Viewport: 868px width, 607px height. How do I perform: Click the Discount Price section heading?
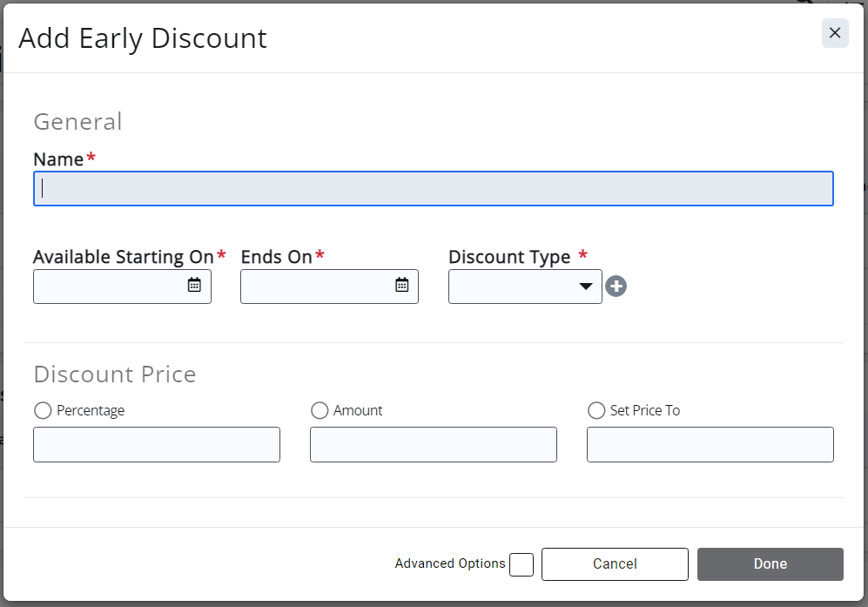point(115,374)
